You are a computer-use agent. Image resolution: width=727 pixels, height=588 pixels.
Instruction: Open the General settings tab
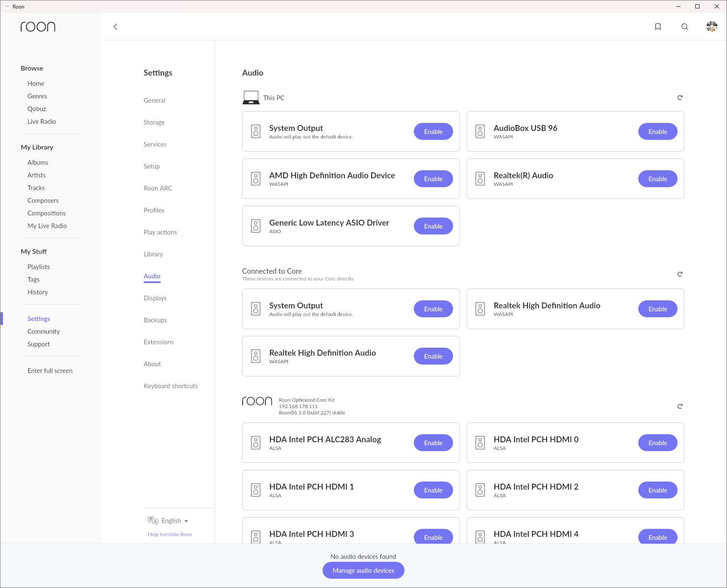point(154,100)
